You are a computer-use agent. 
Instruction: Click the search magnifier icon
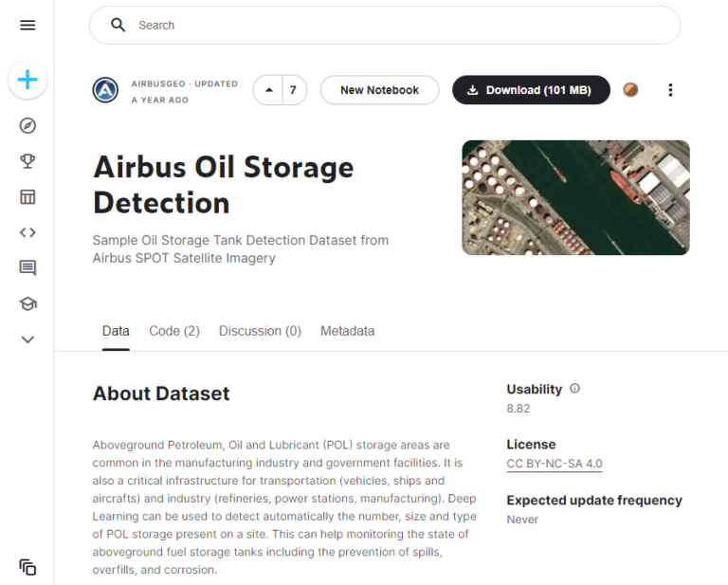[118, 25]
